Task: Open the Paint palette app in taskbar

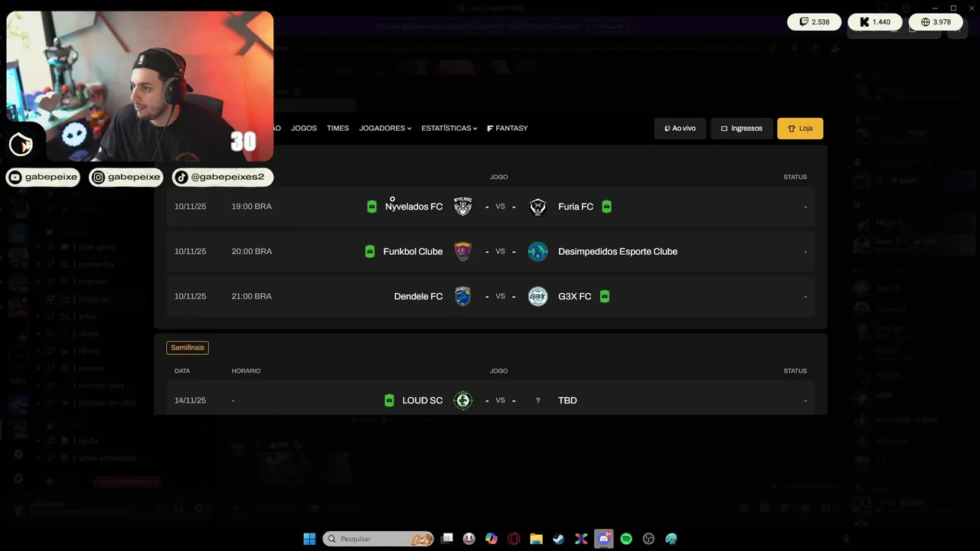Action: tap(671, 539)
